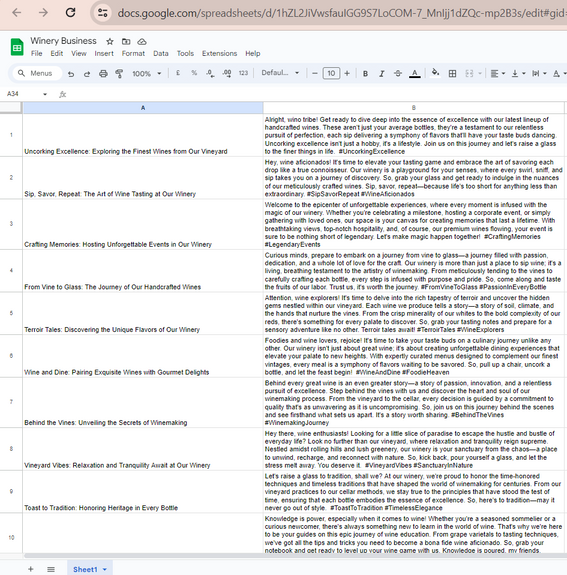Select row 1 header
Image resolution: width=567 pixels, height=575 pixels.
[x=11, y=135]
